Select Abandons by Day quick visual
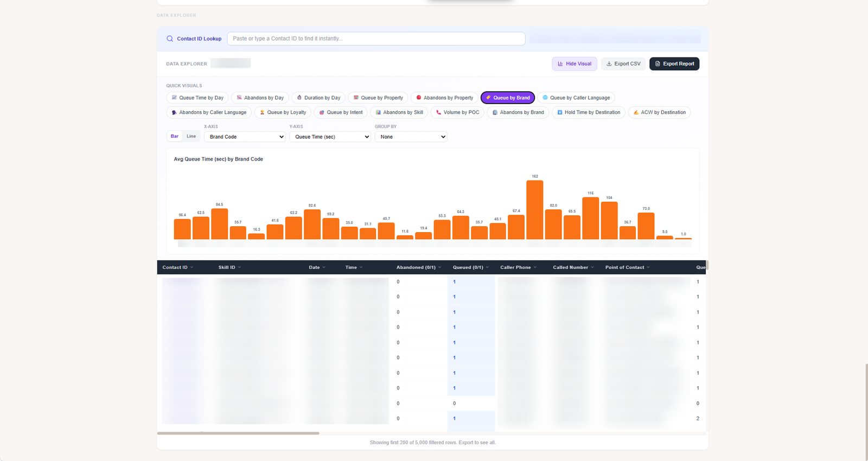This screenshot has height=461, width=868. (x=260, y=98)
